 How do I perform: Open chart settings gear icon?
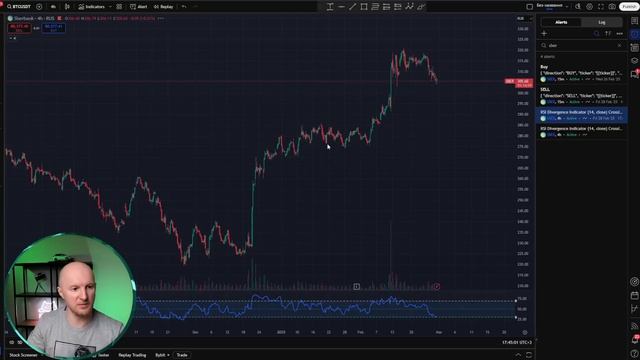589,7
